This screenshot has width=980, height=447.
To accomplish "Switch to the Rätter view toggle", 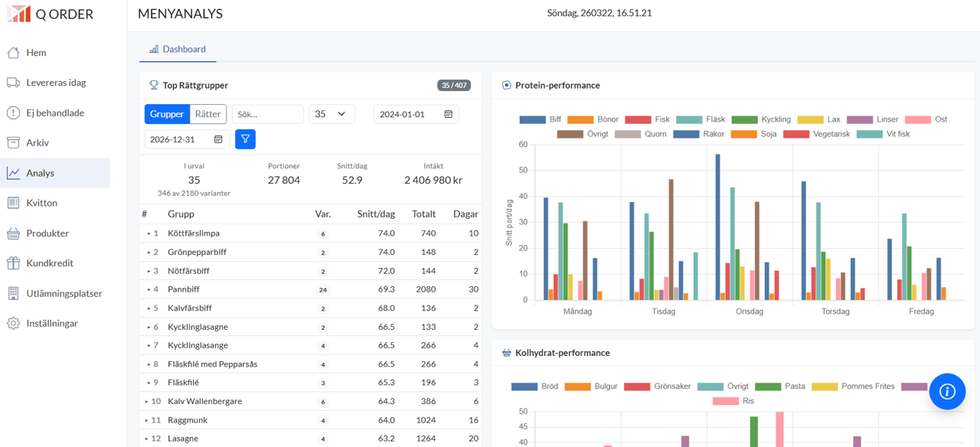I will 207,114.
